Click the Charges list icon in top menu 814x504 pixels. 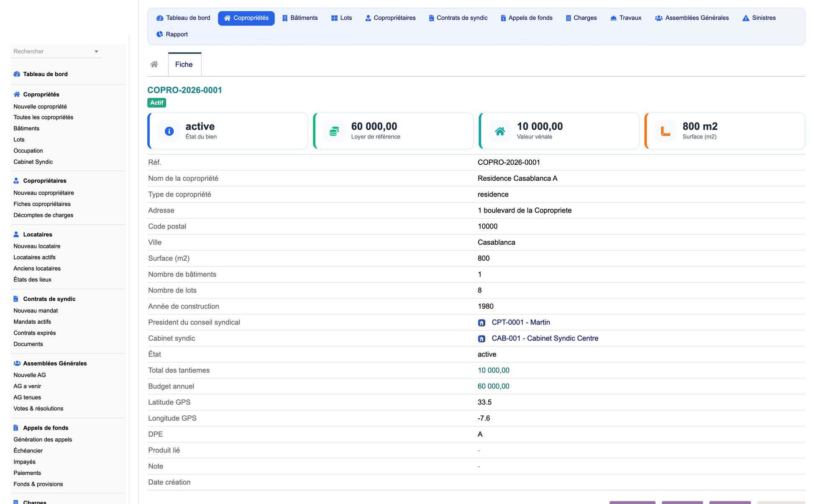(568, 18)
